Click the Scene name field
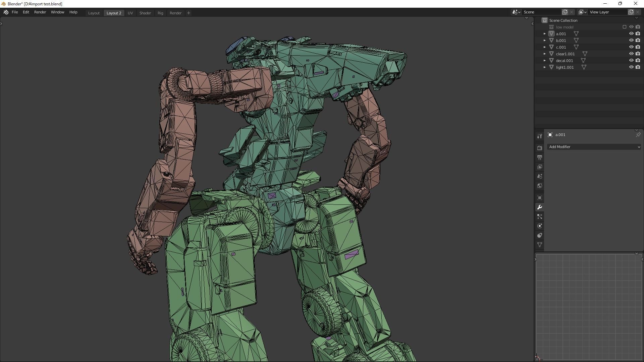 pyautogui.click(x=542, y=12)
